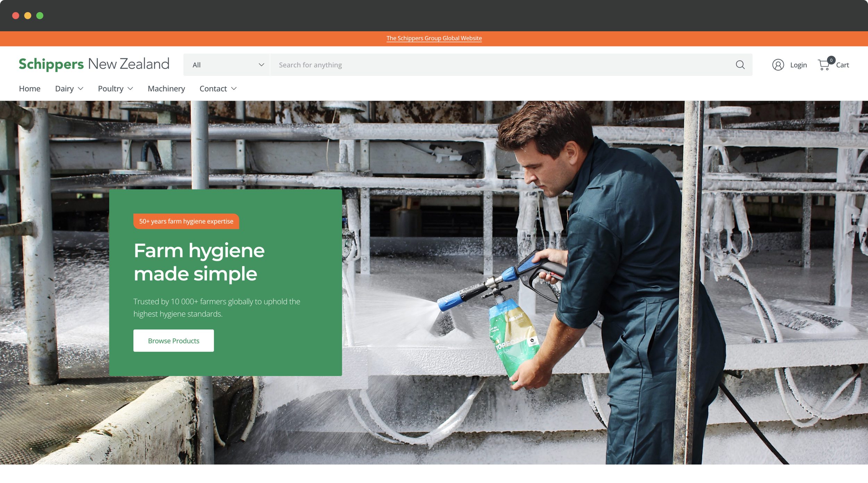Image resolution: width=868 pixels, height=483 pixels.
Task: Expand the Dairy menu chevron
Action: 81,89
